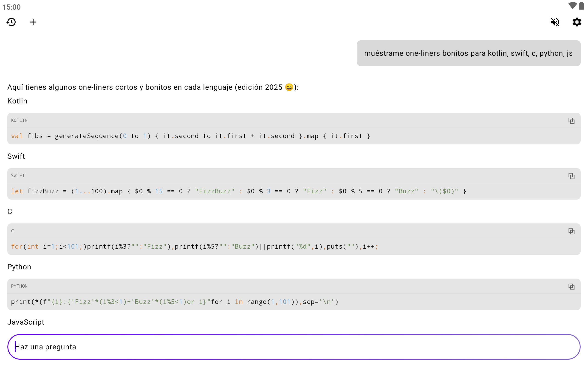Start a new chat with plus icon
This screenshot has height=367, width=588.
tap(33, 22)
